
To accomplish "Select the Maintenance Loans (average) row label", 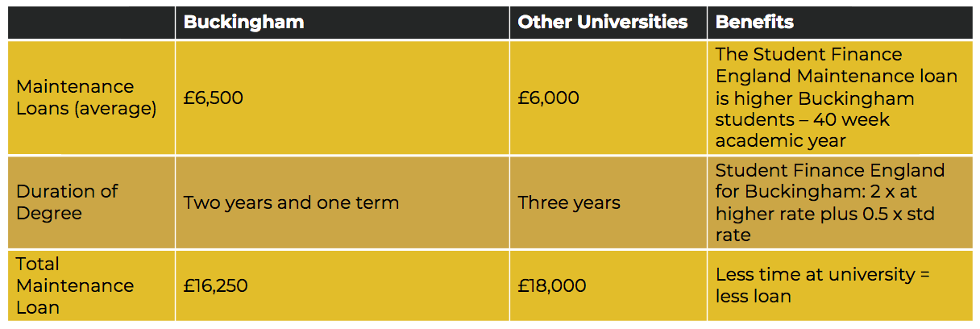I will [86, 98].
